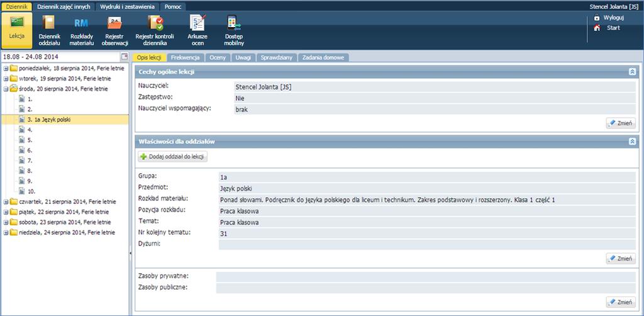The width and height of the screenshot is (644, 316).
Task: Click the Start link
Action: click(x=613, y=28)
